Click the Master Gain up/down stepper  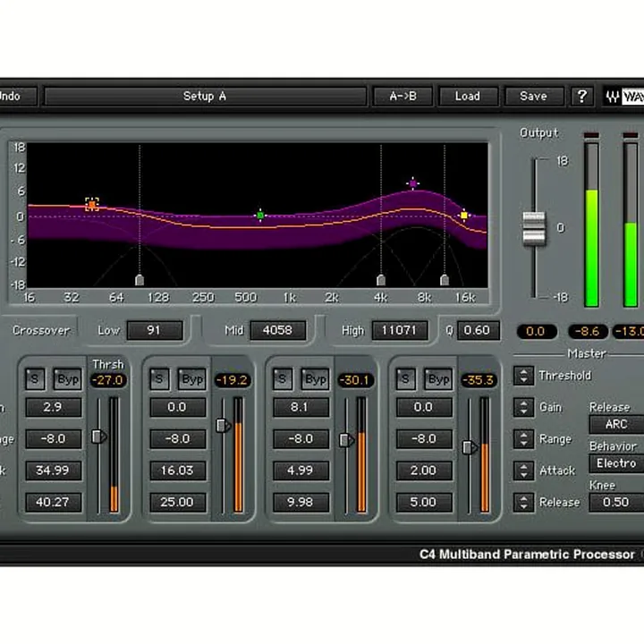click(x=523, y=407)
